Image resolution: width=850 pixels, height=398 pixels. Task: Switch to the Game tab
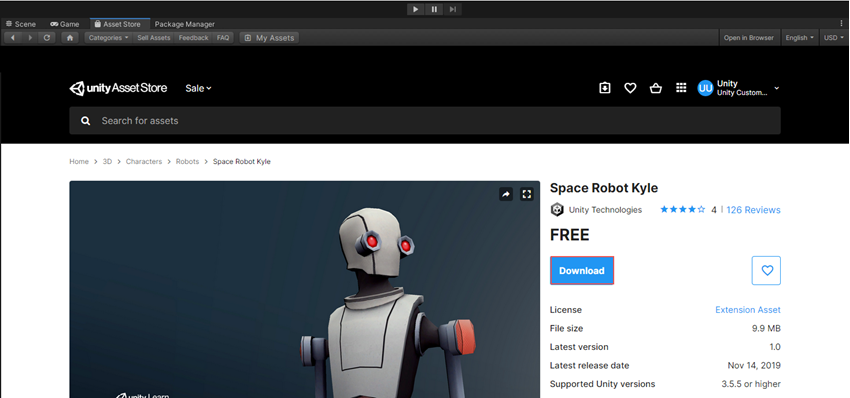[65, 24]
